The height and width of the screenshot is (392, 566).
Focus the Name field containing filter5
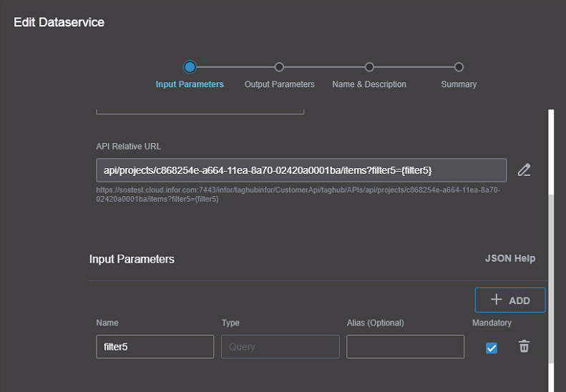pyautogui.click(x=155, y=346)
